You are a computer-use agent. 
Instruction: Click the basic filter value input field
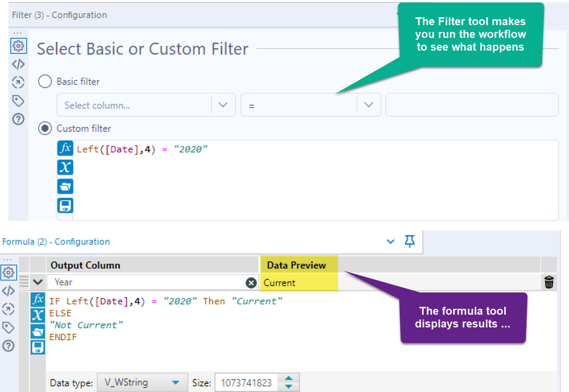pyautogui.click(x=472, y=105)
